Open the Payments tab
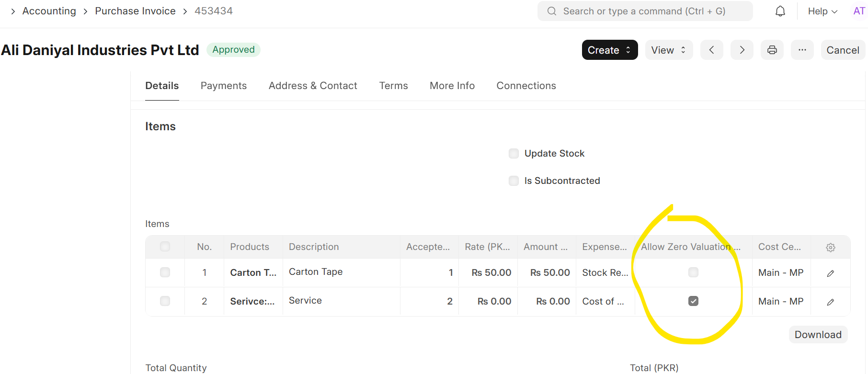Screen dimensions: 868x374 (224, 86)
